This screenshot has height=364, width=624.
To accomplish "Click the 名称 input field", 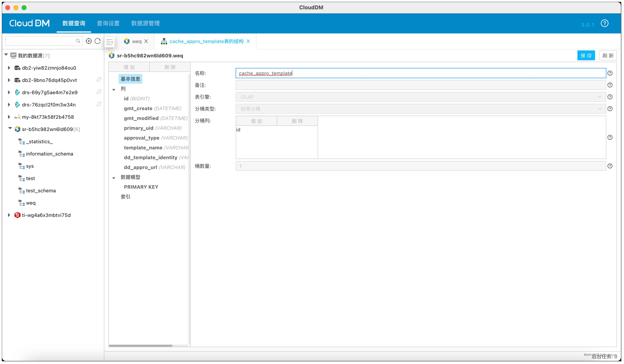I will [421, 73].
